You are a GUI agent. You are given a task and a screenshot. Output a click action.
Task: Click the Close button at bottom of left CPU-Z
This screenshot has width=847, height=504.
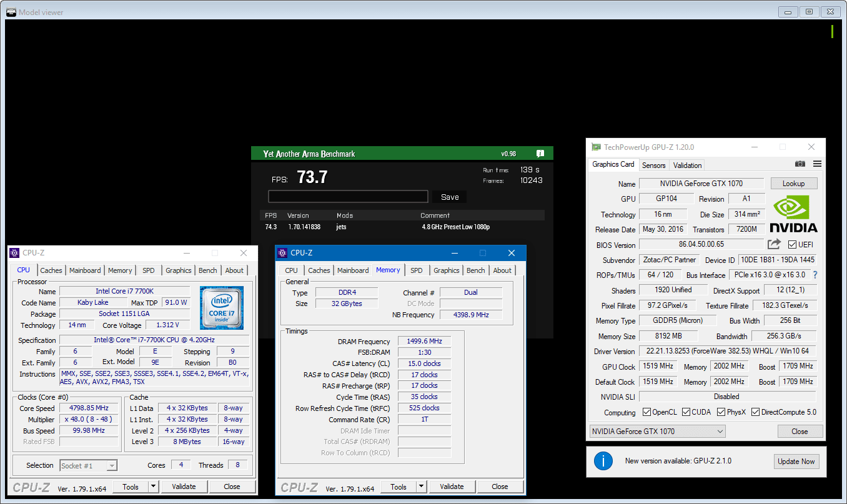[232, 487]
